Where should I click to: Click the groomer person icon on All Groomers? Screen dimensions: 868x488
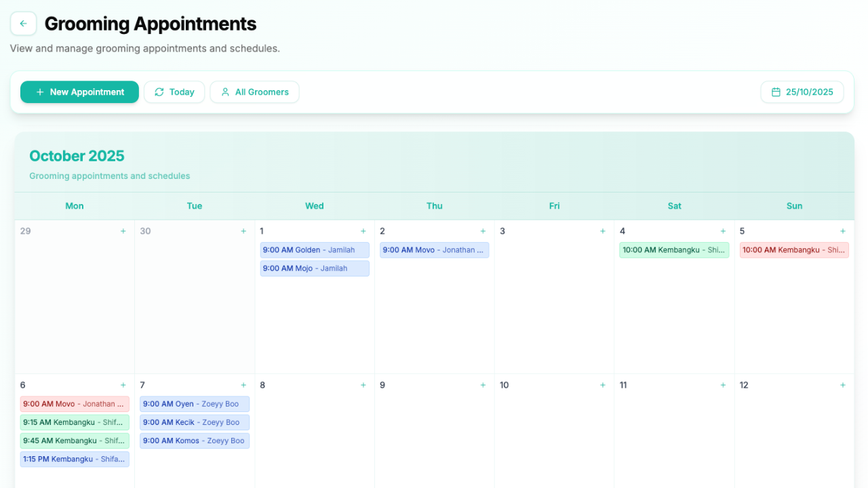pyautogui.click(x=224, y=91)
